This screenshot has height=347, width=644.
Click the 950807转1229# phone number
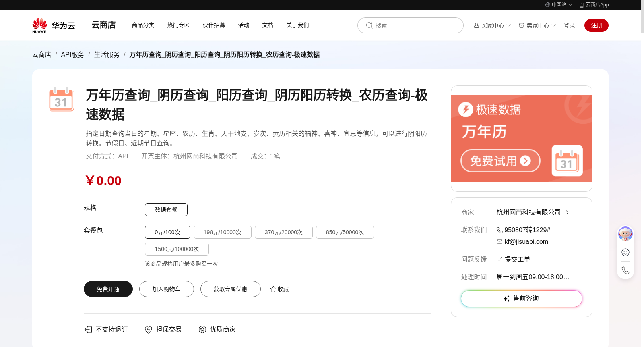click(x=528, y=230)
